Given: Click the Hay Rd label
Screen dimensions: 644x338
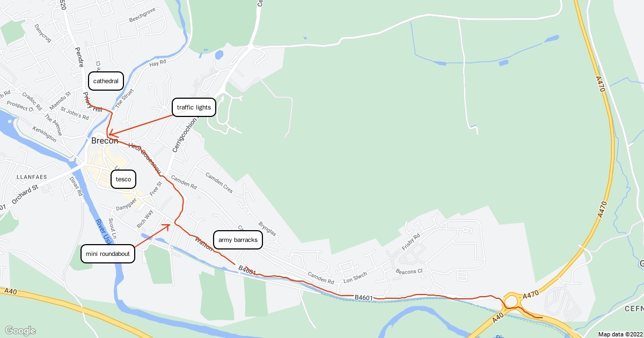Looking at the screenshot, I should tap(158, 63).
